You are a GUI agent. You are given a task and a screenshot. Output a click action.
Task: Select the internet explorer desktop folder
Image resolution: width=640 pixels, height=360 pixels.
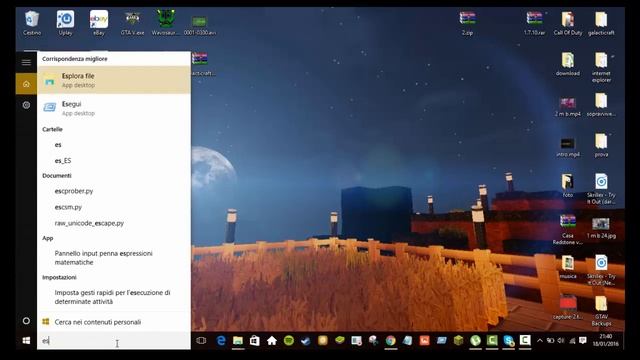601,67
